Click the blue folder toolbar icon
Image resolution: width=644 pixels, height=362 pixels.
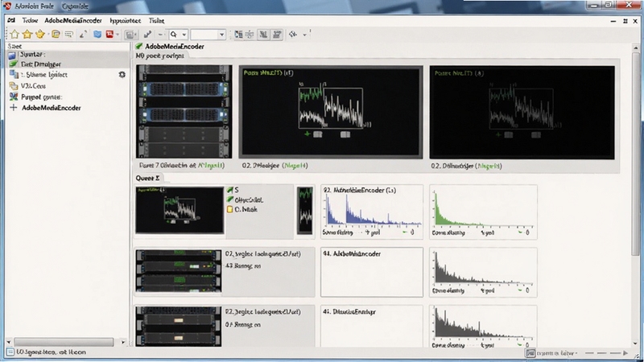click(x=97, y=35)
